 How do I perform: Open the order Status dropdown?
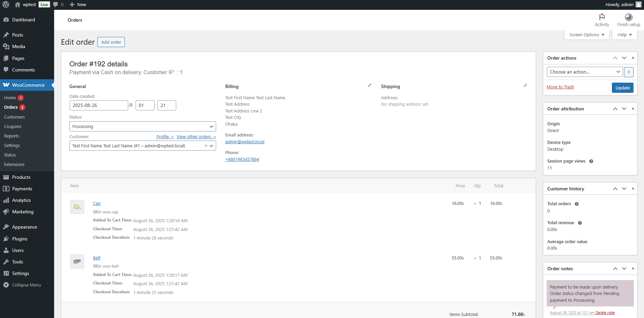pyautogui.click(x=142, y=126)
